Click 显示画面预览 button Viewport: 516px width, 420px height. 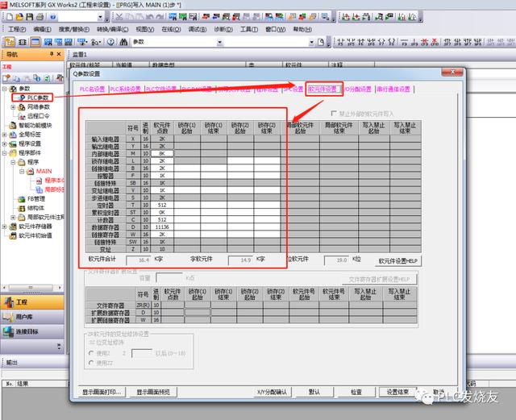153,392
